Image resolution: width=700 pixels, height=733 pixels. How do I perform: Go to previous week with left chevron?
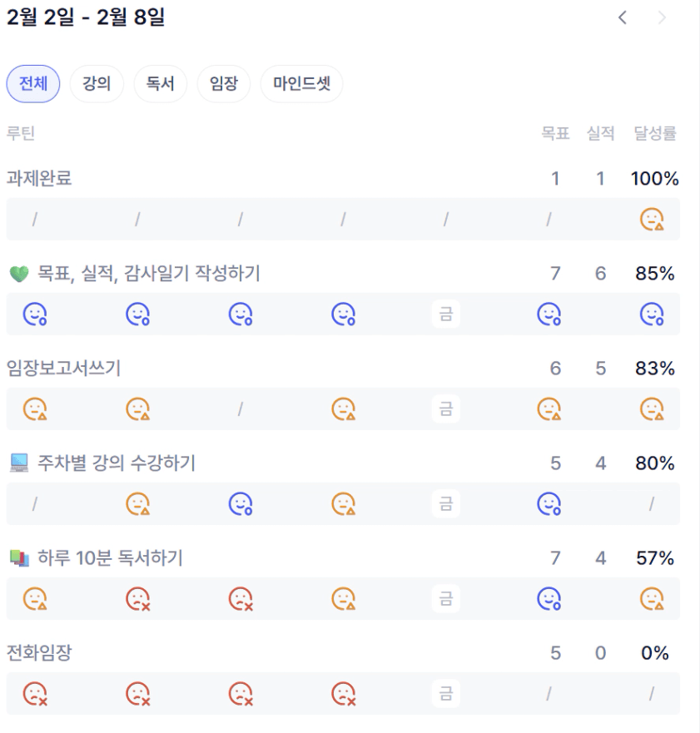tap(622, 17)
